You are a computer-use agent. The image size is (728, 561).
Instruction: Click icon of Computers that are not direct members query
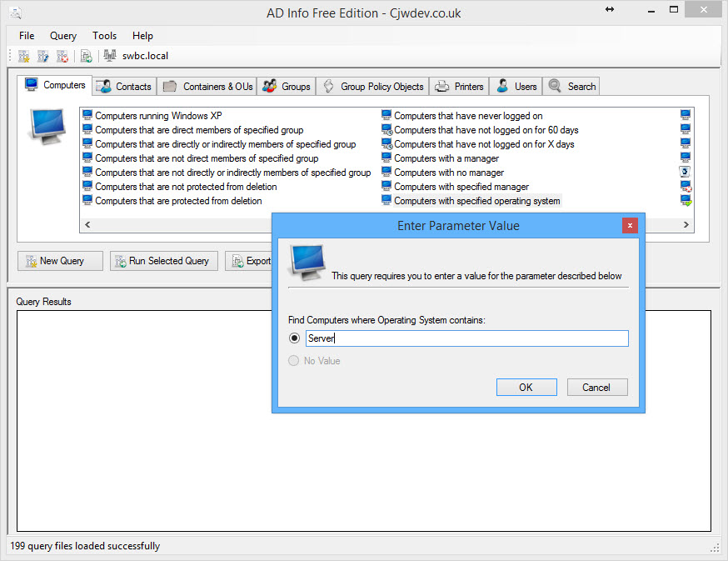tap(87, 158)
